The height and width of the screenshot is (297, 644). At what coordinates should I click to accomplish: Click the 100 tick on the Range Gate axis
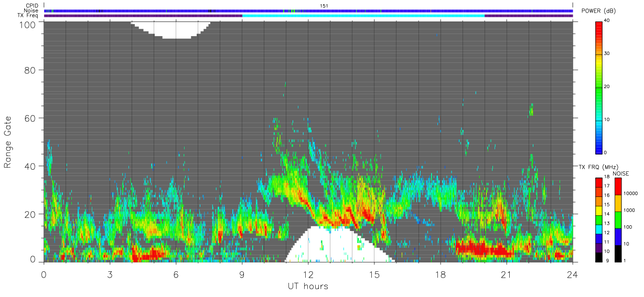(28, 24)
